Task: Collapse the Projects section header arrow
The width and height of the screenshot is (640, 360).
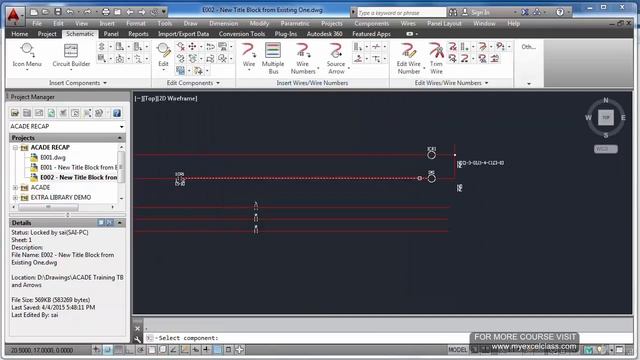Action: pyautogui.click(x=120, y=138)
